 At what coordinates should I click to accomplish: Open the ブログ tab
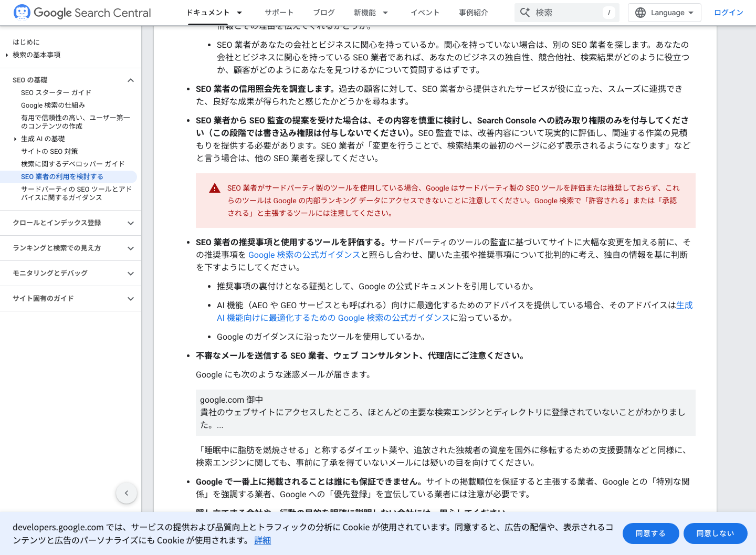pos(323,13)
